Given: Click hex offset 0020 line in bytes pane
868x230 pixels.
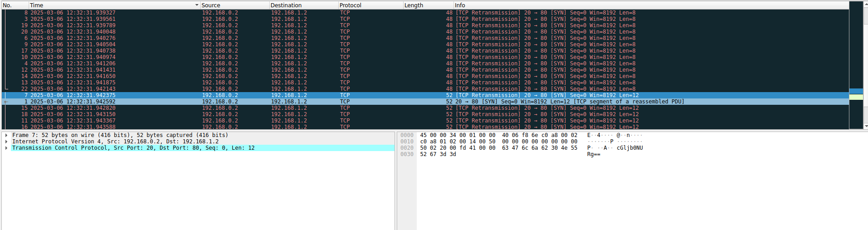Looking at the screenshot, I should tap(407, 148).
